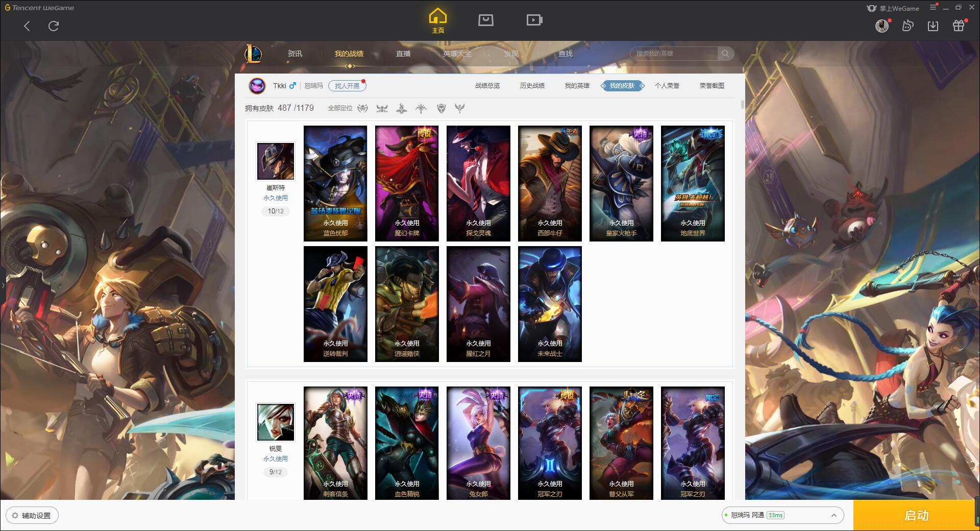The width and height of the screenshot is (980, 531).
Task: Open the 逆转裁判 skin card
Action: pos(335,304)
